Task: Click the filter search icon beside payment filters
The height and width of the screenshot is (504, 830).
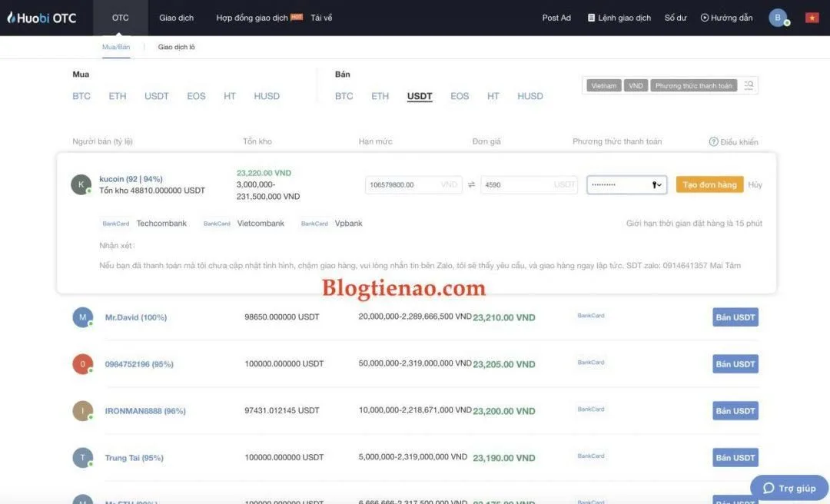Action: (x=749, y=85)
